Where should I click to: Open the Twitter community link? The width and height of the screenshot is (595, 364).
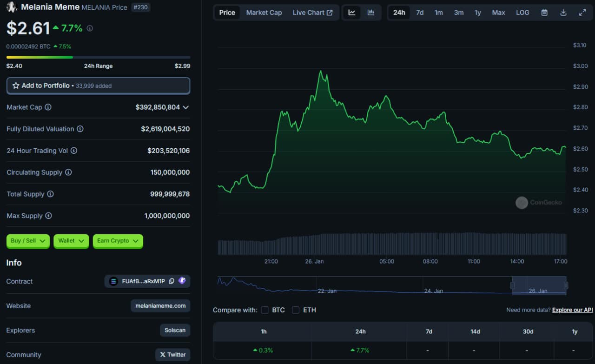tap(172, 355)
